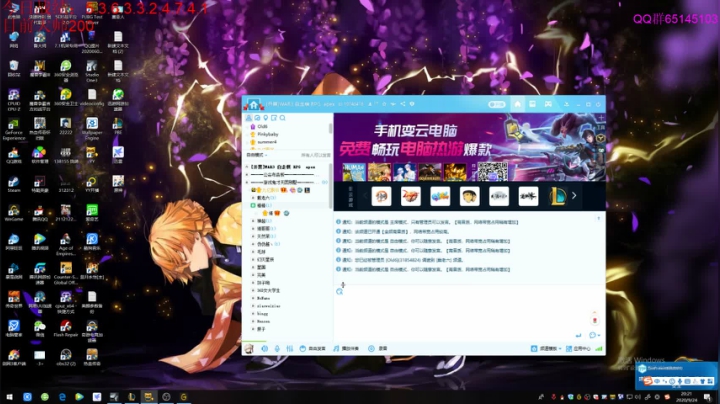Open the 频道模板 dropdown
This screenshot has height=404, width=720.
pos(546,349)
